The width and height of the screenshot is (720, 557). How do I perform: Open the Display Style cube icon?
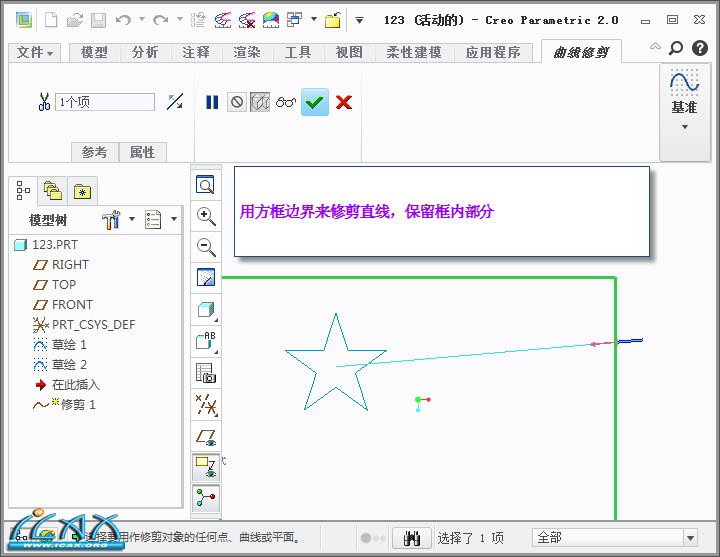point(206,310)
